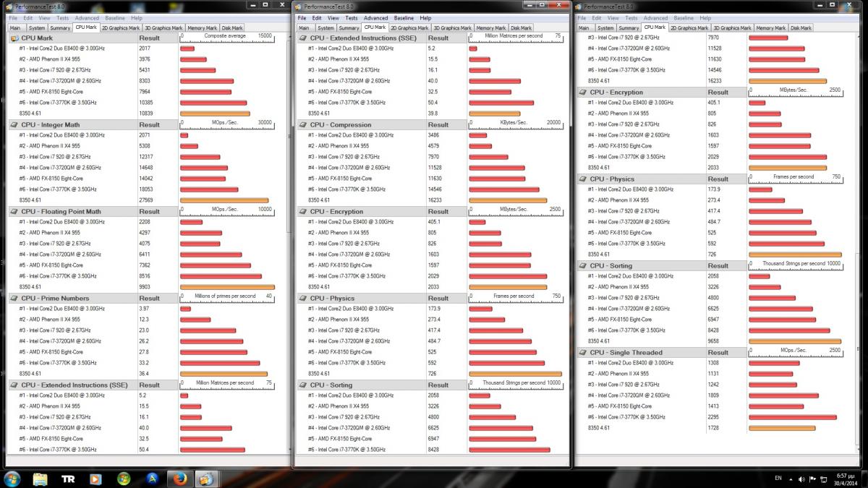
Task: Click the PerformanceTest taskbar button
Action: pos(205,478)
